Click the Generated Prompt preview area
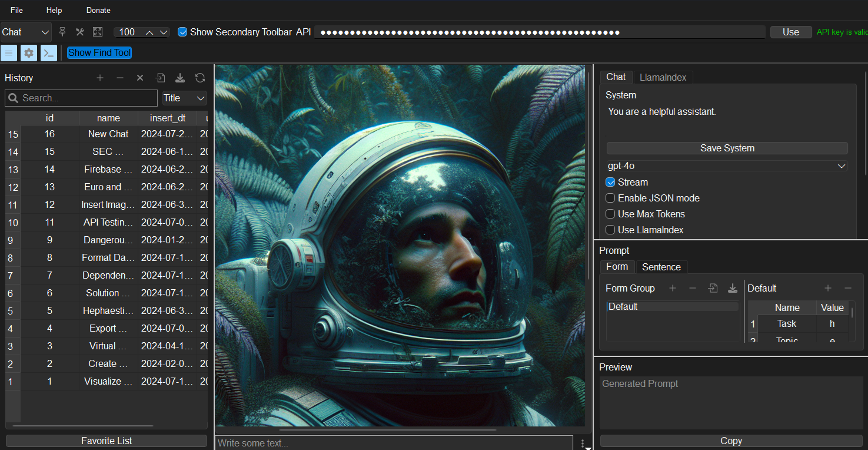 point(731,403)
